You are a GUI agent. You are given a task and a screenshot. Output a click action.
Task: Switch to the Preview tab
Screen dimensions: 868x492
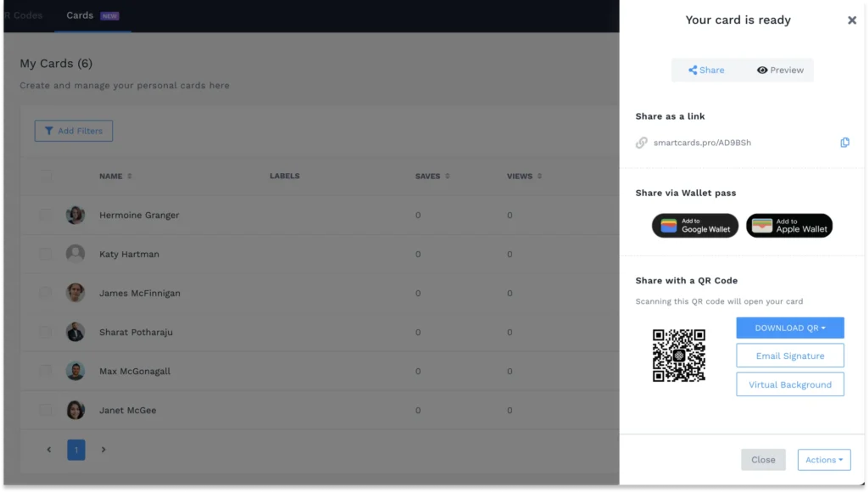click(780, 70)
